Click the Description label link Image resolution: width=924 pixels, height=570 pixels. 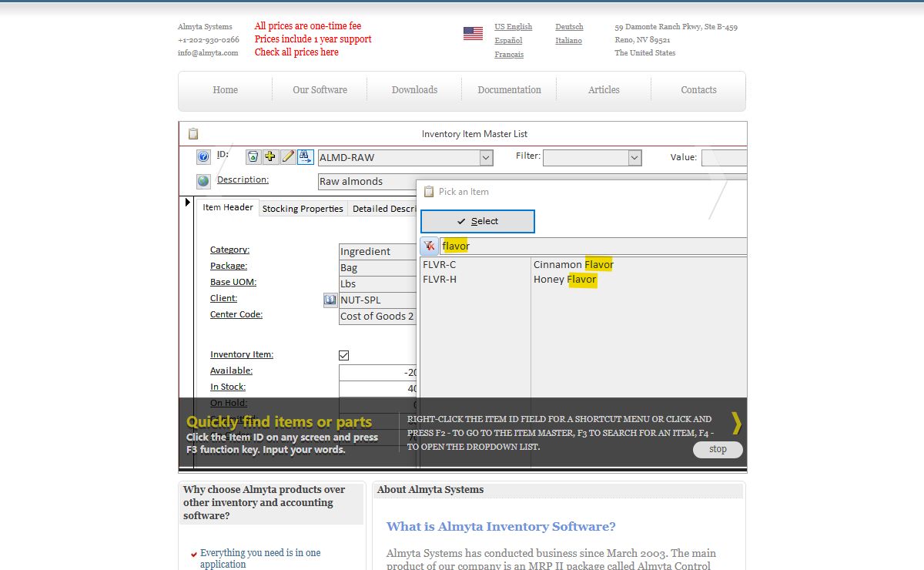[x=243, y=179]
